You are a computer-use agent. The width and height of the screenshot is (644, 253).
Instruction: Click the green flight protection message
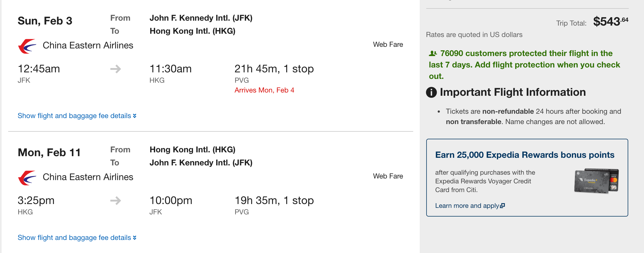click(x=524, y=65)
